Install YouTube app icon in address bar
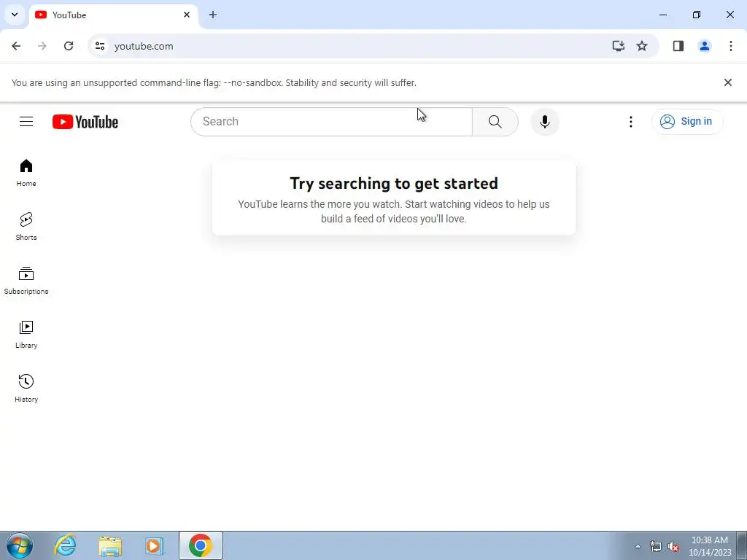The width and height of the screenshot is (747, 560). click(x=619, y=46)
